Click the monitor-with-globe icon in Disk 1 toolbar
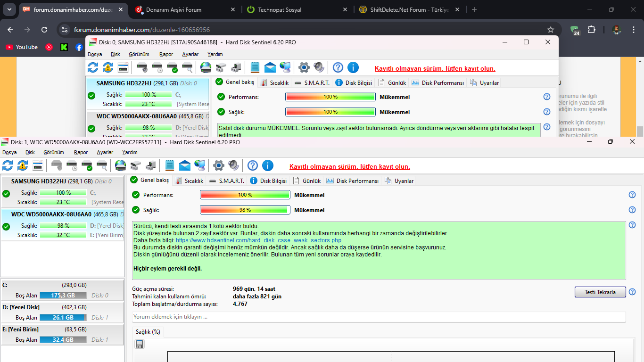644x362 pixels. [200, 165]
